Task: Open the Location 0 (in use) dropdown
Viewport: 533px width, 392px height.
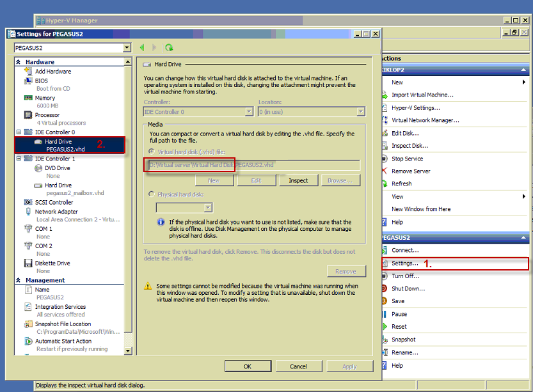Action: [x=361, y=112]
